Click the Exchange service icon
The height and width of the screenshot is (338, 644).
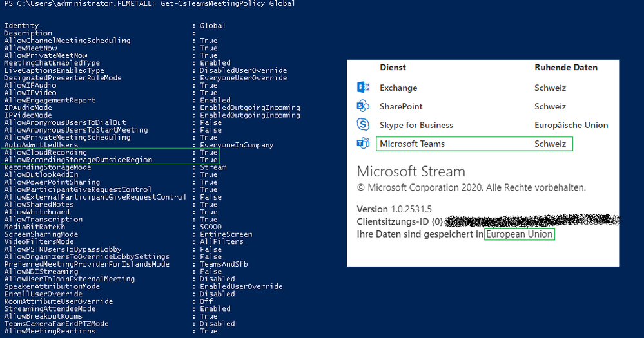click(363, 88)
